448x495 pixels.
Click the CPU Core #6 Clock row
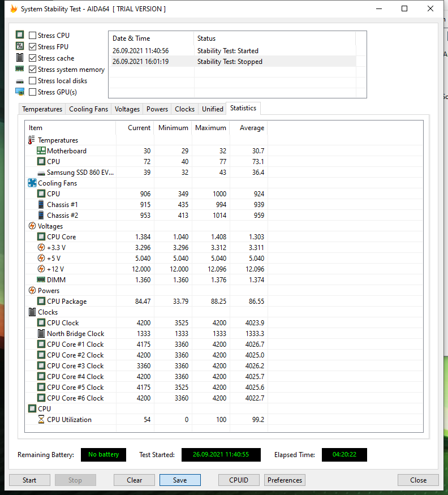point(147,398)
